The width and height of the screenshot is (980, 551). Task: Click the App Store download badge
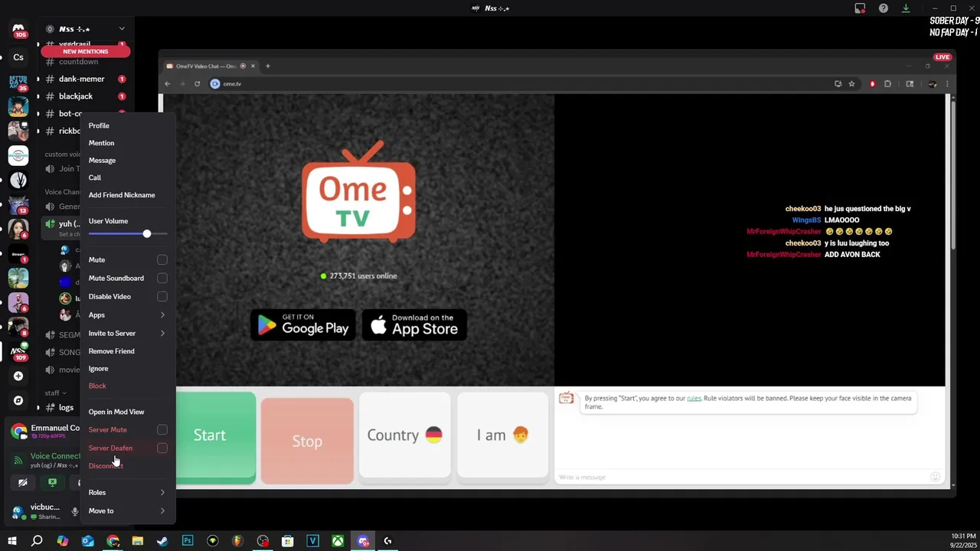(414, 324)
